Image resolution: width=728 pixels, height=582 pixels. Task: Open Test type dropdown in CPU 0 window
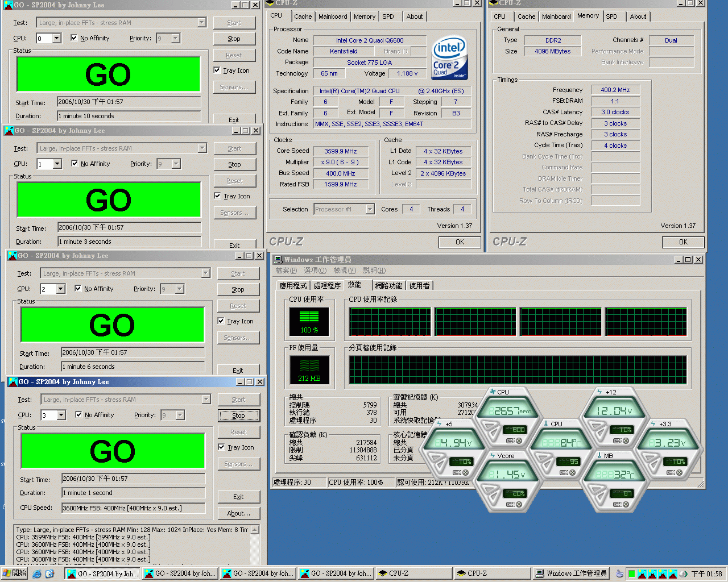(201, 23)
